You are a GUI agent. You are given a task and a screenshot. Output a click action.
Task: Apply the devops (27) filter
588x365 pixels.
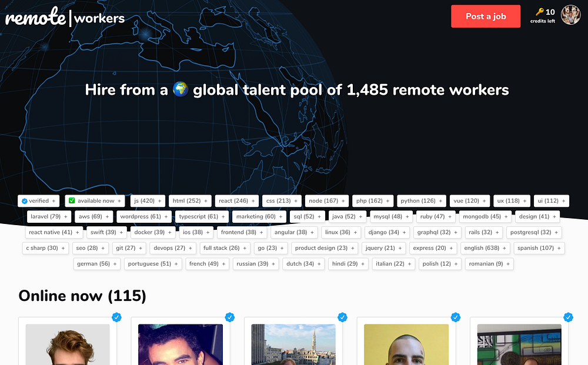tap(172, 248)
